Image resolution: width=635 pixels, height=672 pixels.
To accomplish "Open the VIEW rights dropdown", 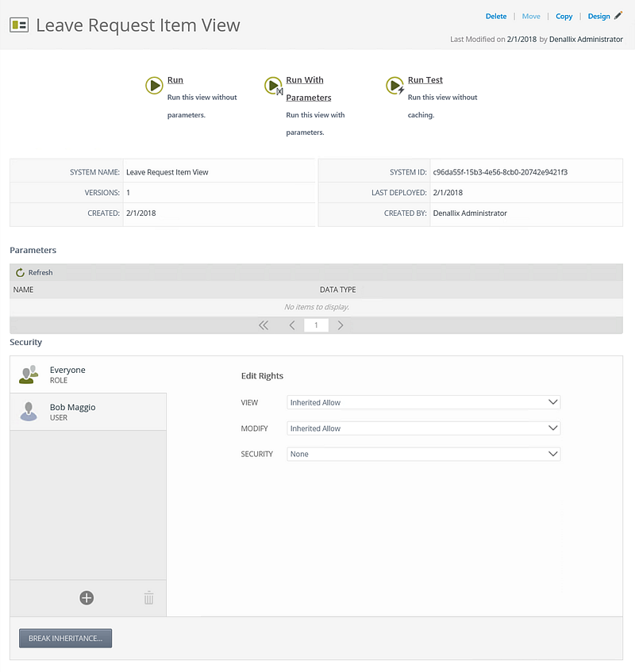I will coord(424,402).
